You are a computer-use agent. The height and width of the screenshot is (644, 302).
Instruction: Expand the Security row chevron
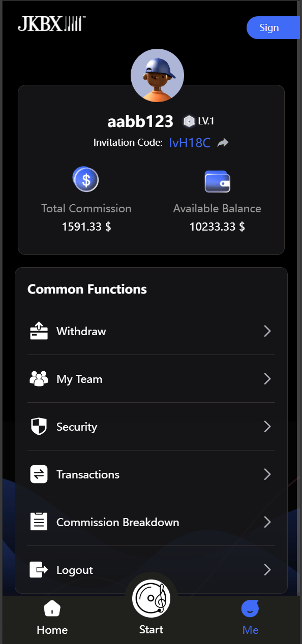coord(267,427)
